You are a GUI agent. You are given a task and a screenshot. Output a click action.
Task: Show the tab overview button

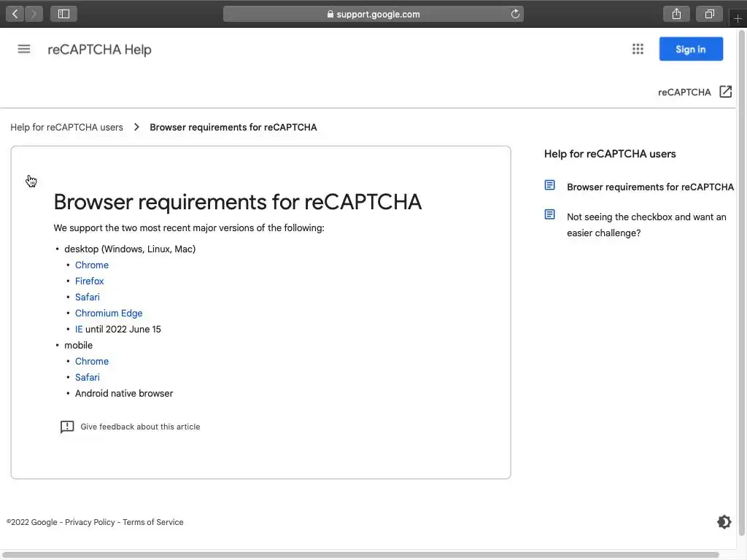709,14
